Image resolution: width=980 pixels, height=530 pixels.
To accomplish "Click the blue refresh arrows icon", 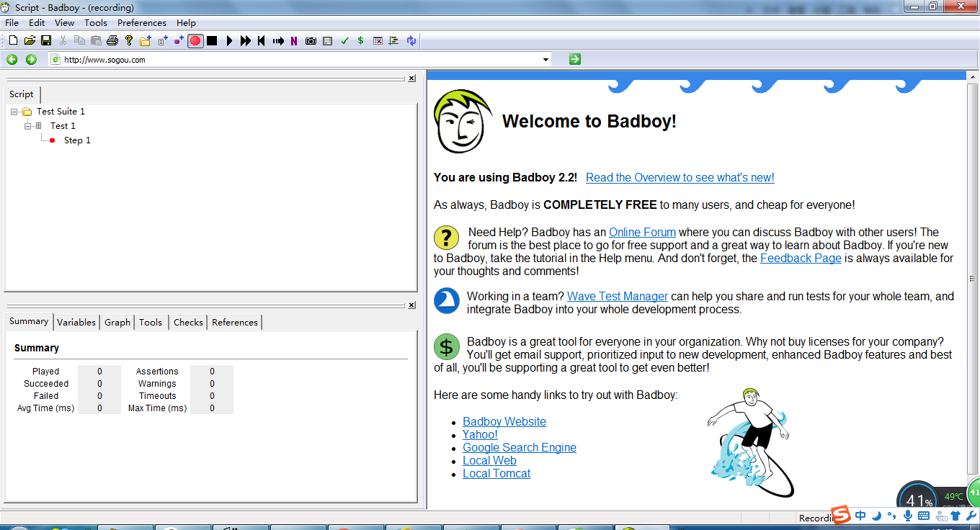I will (411, 41).
